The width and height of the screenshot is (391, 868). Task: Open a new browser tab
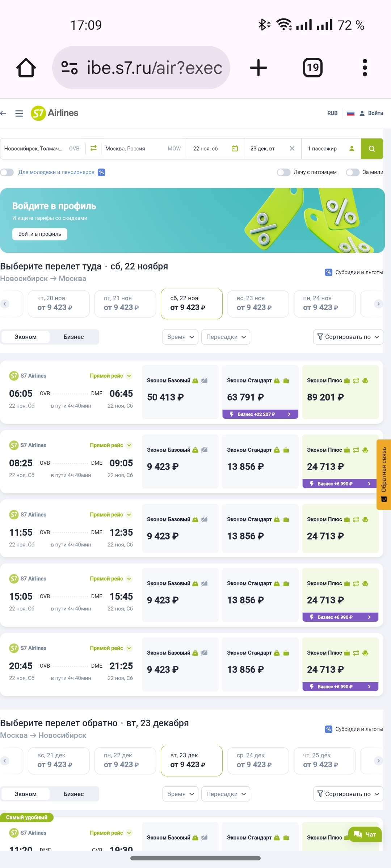(258, 68)
